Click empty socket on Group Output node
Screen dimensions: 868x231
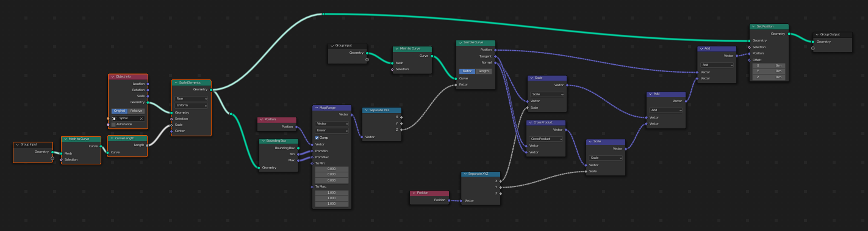(x=813, y=48)
